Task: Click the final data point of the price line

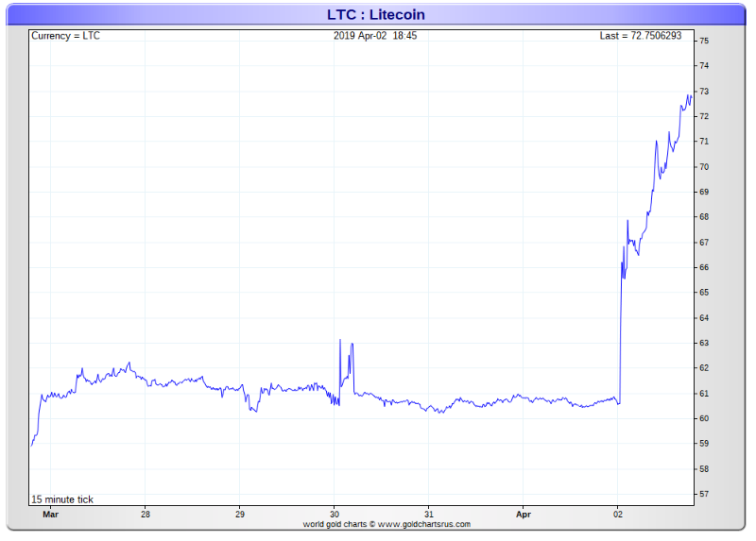Action: click(x=692, y=95)
